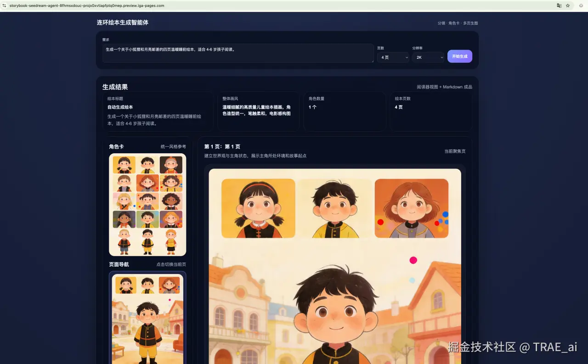The image size is (588, 364).
Task: Click the 需求 prompt text area
Action: tap(238, 53)
